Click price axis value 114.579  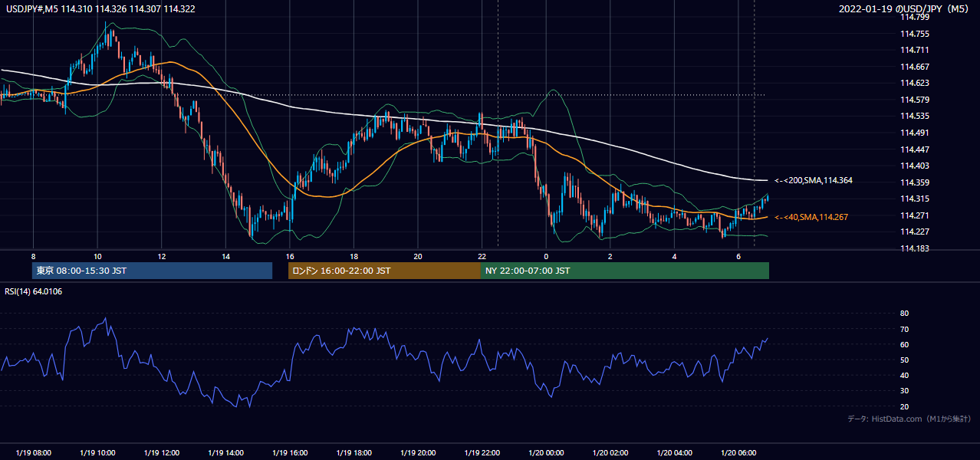point(915,100)
